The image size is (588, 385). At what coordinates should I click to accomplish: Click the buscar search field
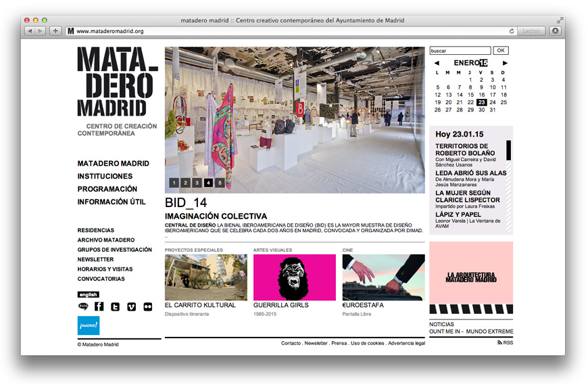tap(460, 51)
